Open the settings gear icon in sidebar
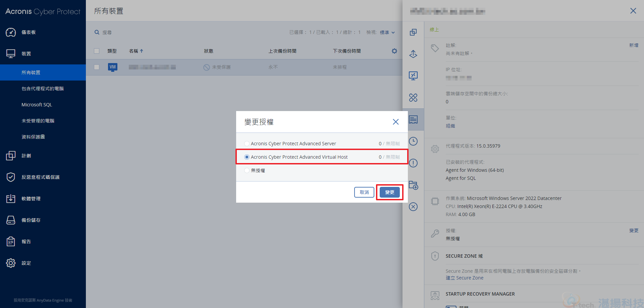The width and height of the screenshot is (644, 308). click(11, 263)
